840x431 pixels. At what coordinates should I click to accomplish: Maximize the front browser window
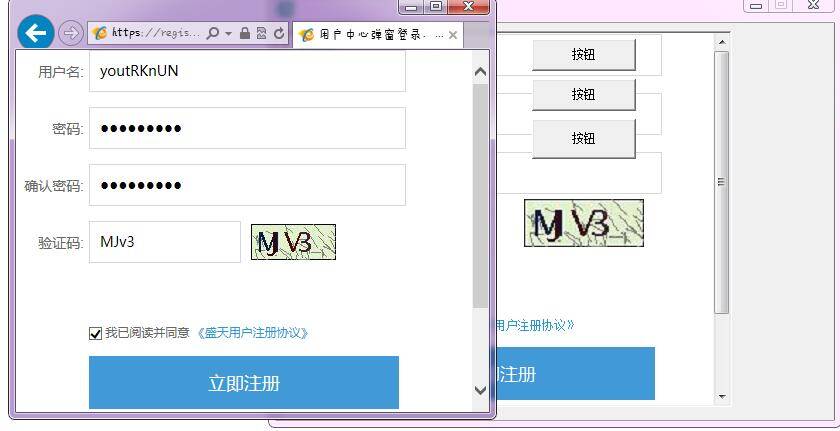(436, 6)
